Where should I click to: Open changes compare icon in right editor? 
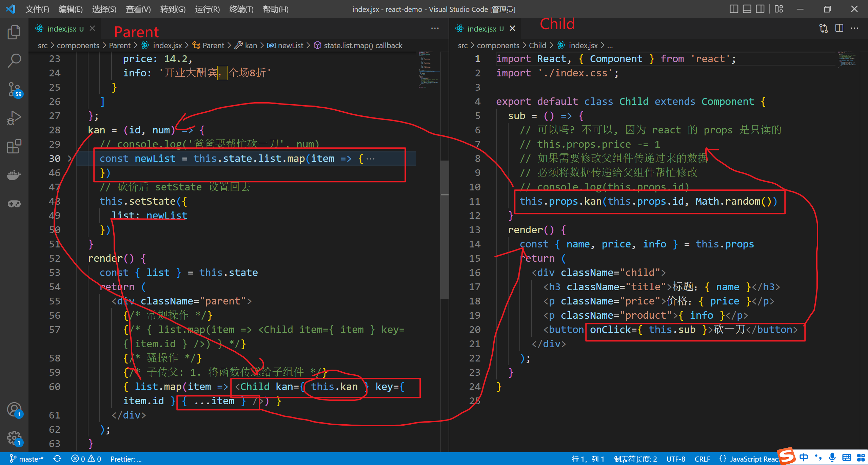click(824, 29)
